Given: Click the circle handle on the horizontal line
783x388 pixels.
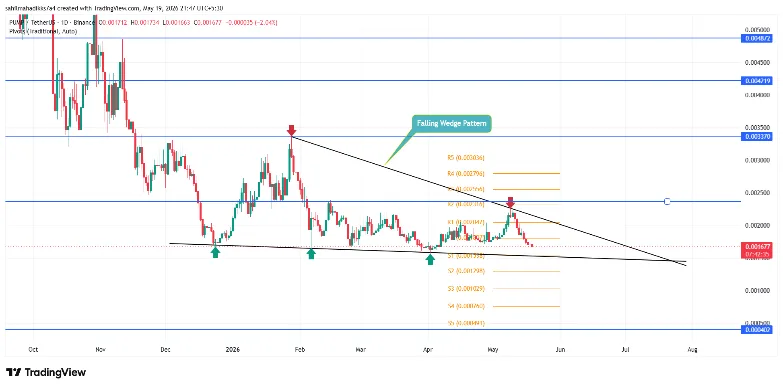Looking at the screenshot, I should [x=667, y=202].
